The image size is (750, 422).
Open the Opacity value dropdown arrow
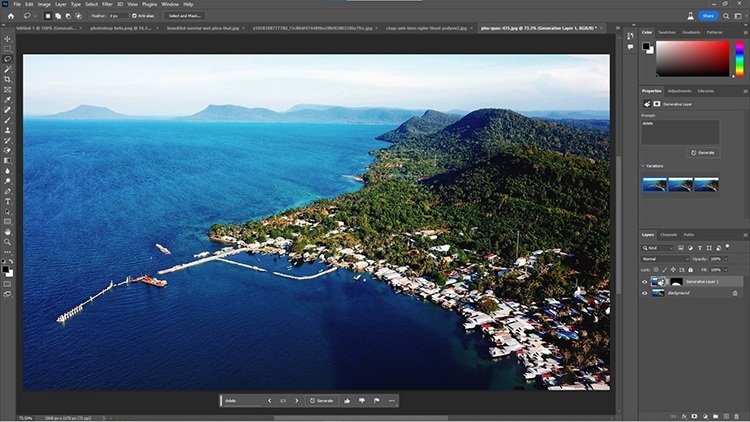tap(726, 259)
